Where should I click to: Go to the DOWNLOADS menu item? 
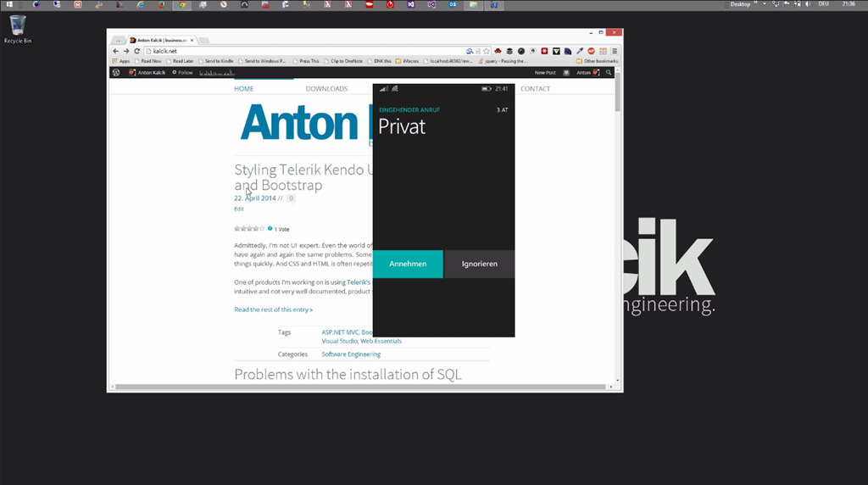326,89
